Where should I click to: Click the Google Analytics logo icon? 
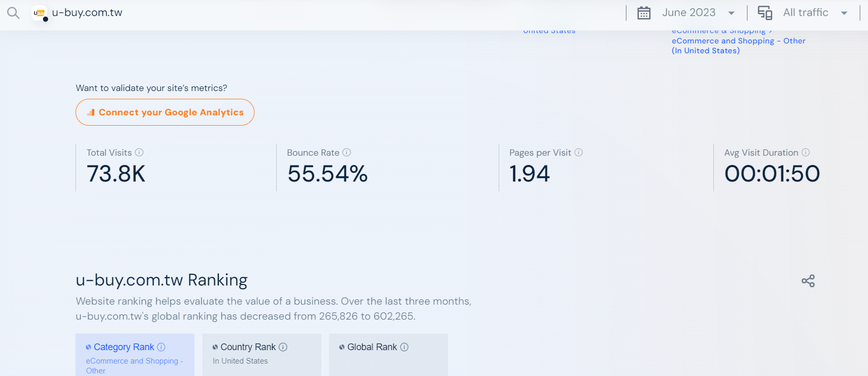pos(91,112)
